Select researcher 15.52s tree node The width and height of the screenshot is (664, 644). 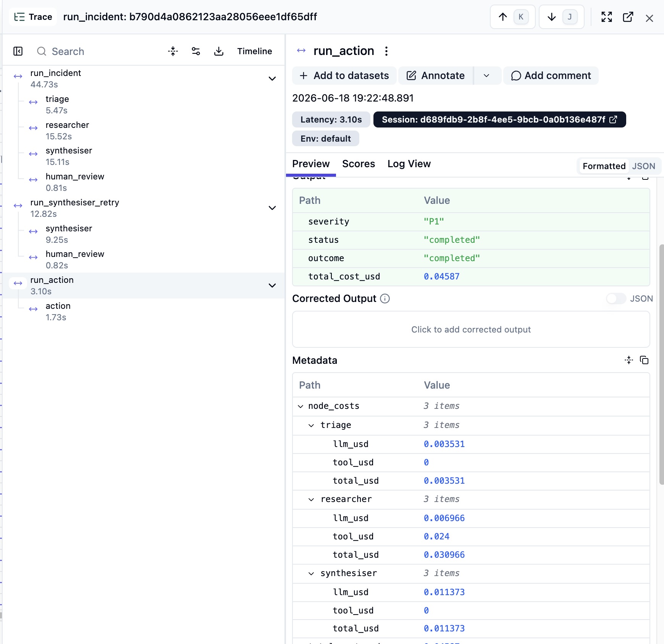tap(143, 131)
